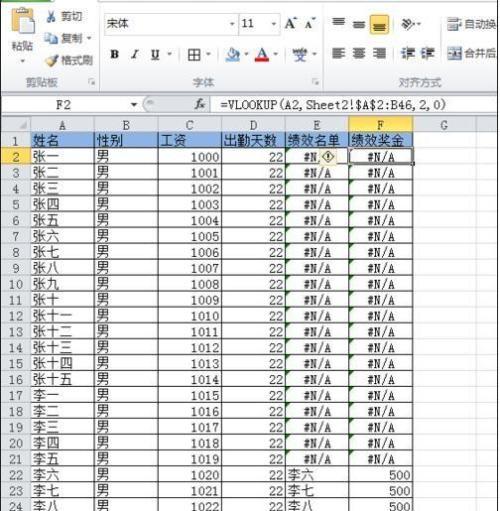Screen dimensions: 500x511
Task: Click the 自动换行 wrap text button
Action: click(471, 24)
